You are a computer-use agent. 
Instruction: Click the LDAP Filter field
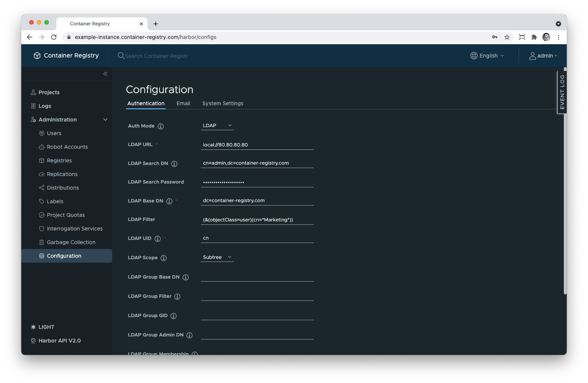(x=257, y=220)
